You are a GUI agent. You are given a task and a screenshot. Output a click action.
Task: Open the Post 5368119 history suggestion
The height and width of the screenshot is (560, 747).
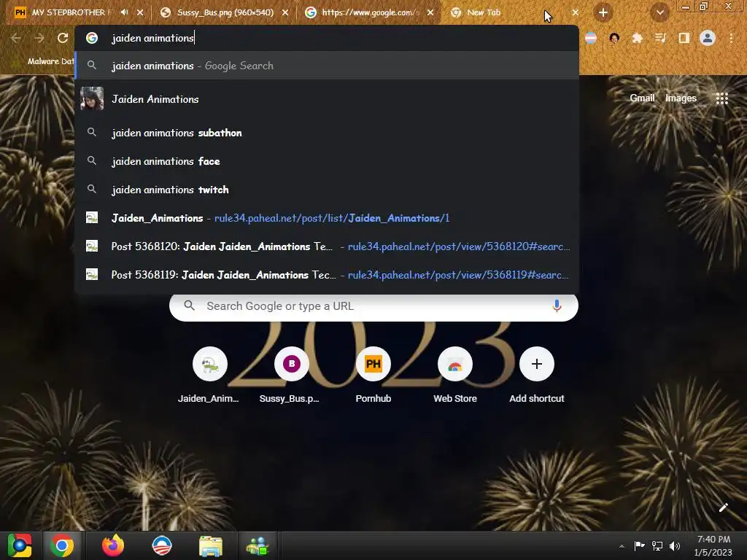tap(326, 275)
